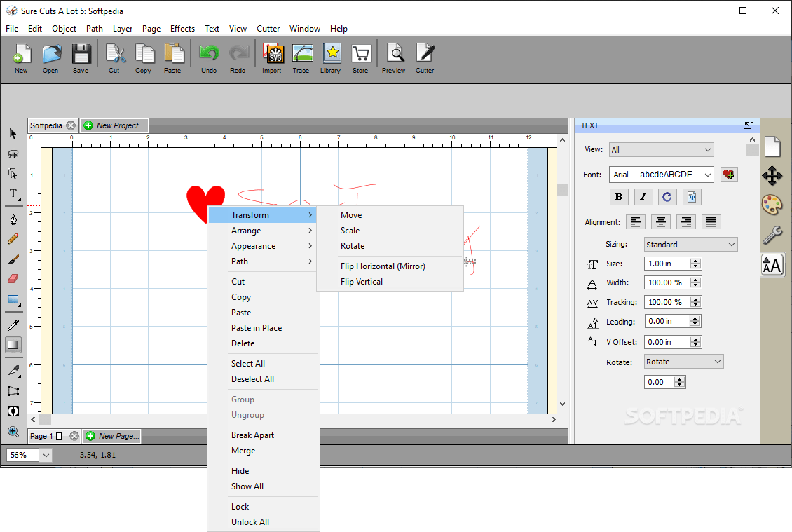Click Break Apart in context menu

(252, 435)
